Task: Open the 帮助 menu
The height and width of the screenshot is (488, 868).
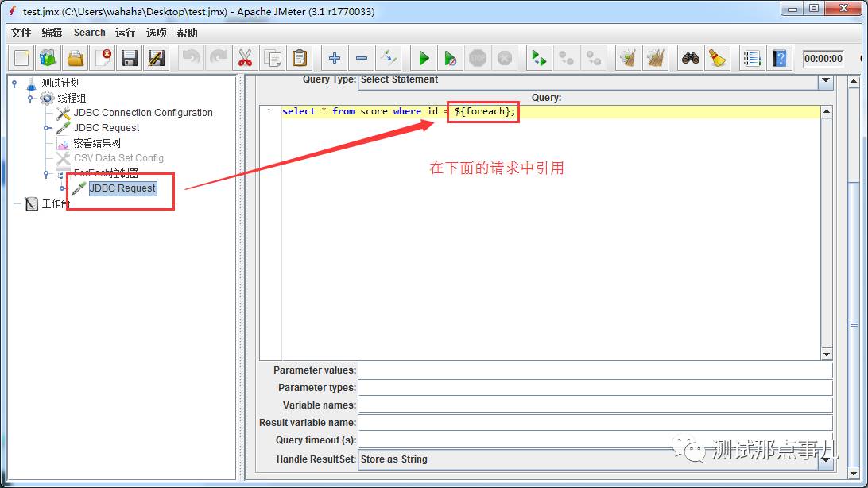Action: coord(187,33)
